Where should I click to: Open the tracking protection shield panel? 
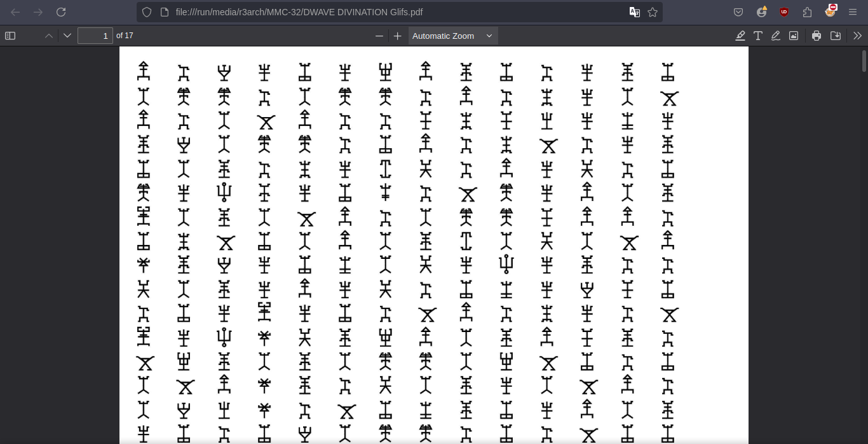(147, 12)
